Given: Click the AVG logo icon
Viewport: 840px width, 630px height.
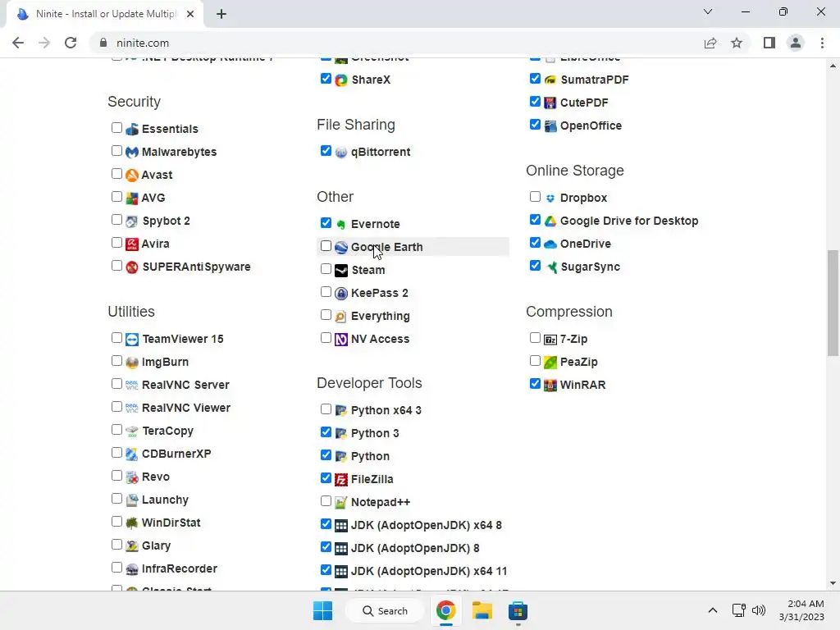Looking at the screenshot, I should click(132, 199).
